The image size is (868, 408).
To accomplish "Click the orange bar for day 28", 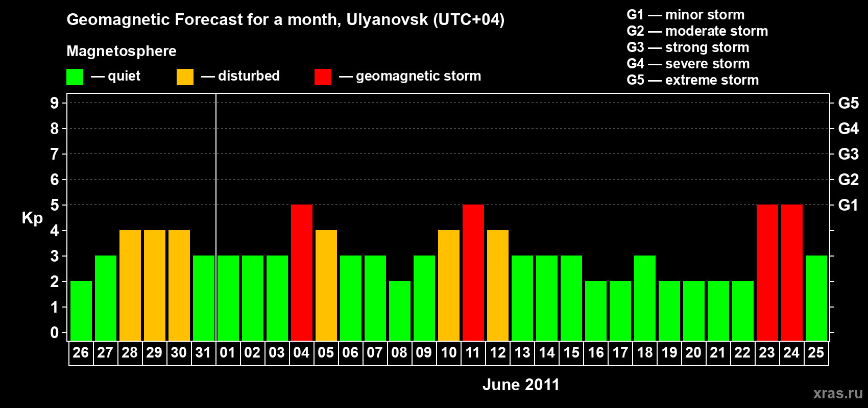I will [130, 286].
